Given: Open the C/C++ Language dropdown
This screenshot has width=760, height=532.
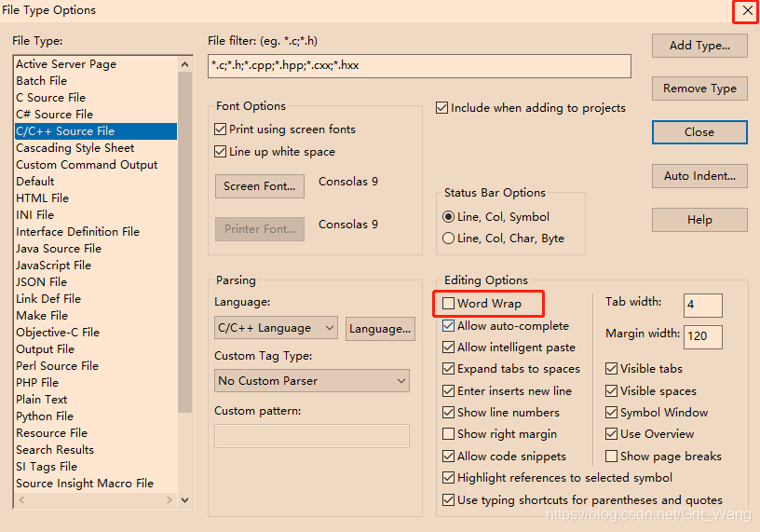Looking at the screenshot, I should click(x=276, y=328).
